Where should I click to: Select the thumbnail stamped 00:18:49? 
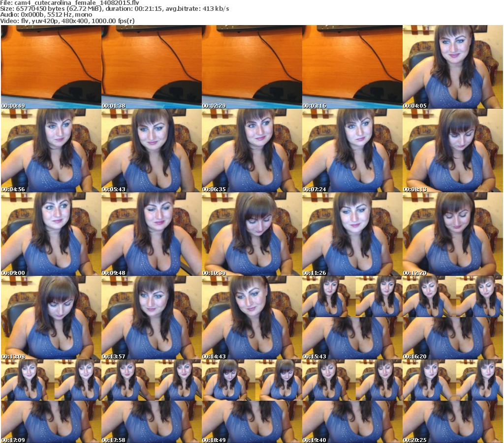pos(252,401)
